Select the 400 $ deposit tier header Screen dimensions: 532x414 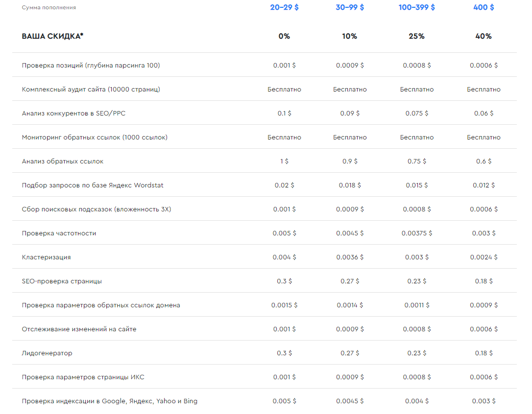(x=484, y=7)
